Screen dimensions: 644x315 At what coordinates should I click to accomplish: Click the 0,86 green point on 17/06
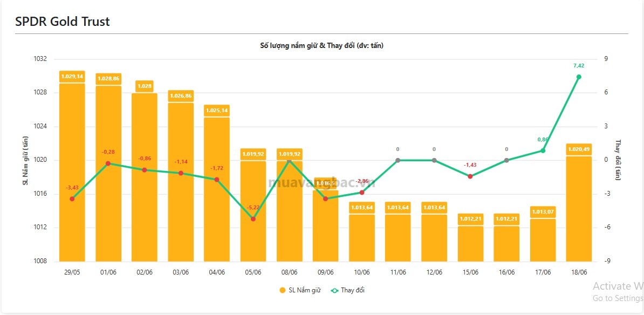(543, 150)
